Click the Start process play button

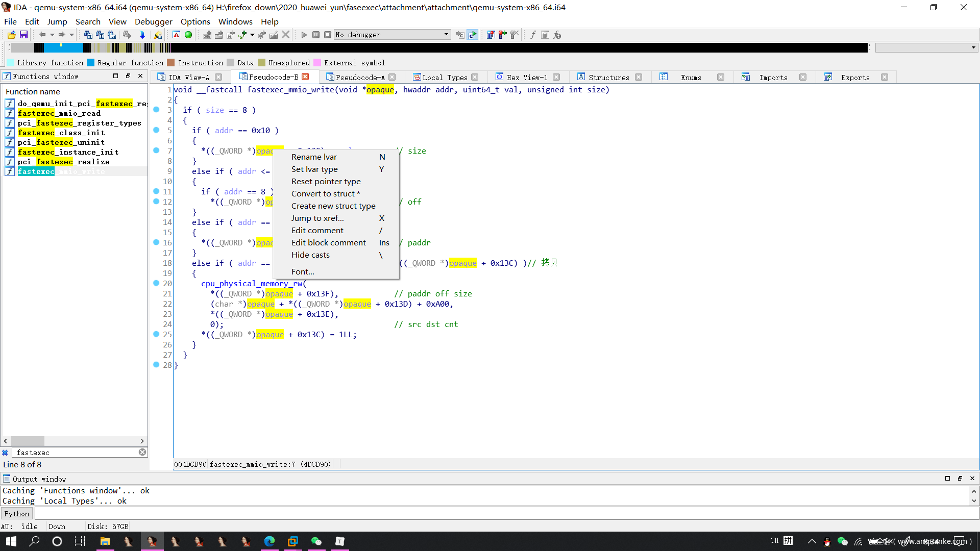[x=304, y=35]
